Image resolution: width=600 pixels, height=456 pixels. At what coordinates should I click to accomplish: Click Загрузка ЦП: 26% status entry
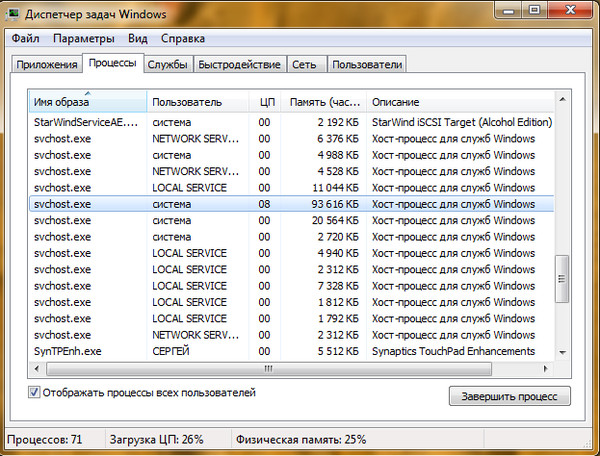pyautogui.click(x=156, y=440)
